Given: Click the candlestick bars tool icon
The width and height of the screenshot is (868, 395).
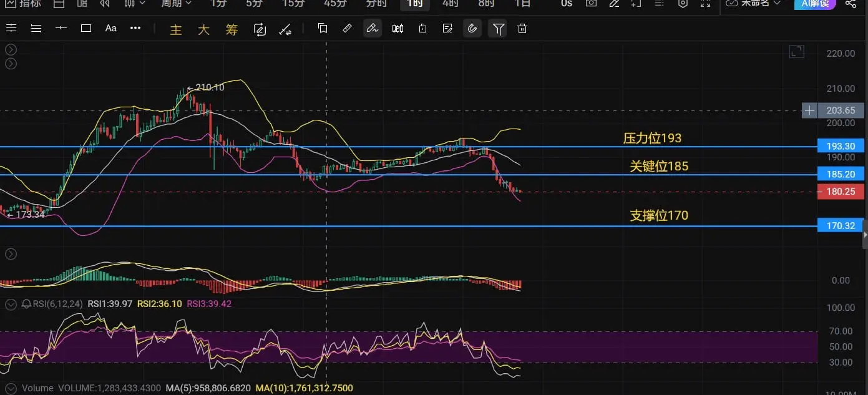Looking at the screenshot, I should coord(397,28).
